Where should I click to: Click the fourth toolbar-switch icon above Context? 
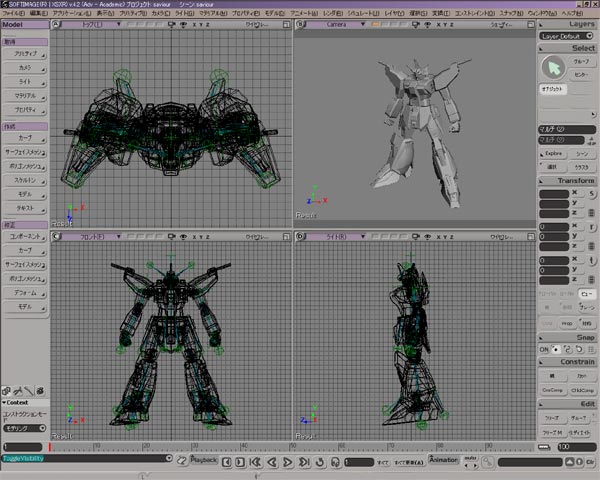pos(40,391)
